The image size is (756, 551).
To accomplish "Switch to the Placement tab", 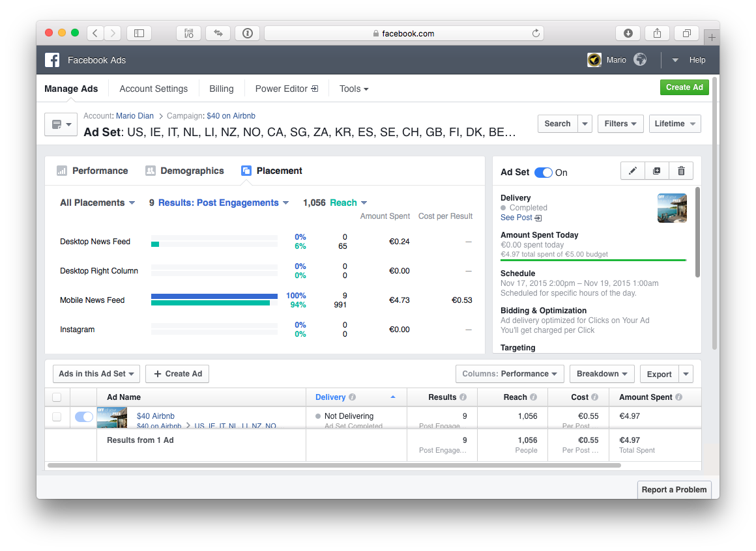I will coord(272,171).
